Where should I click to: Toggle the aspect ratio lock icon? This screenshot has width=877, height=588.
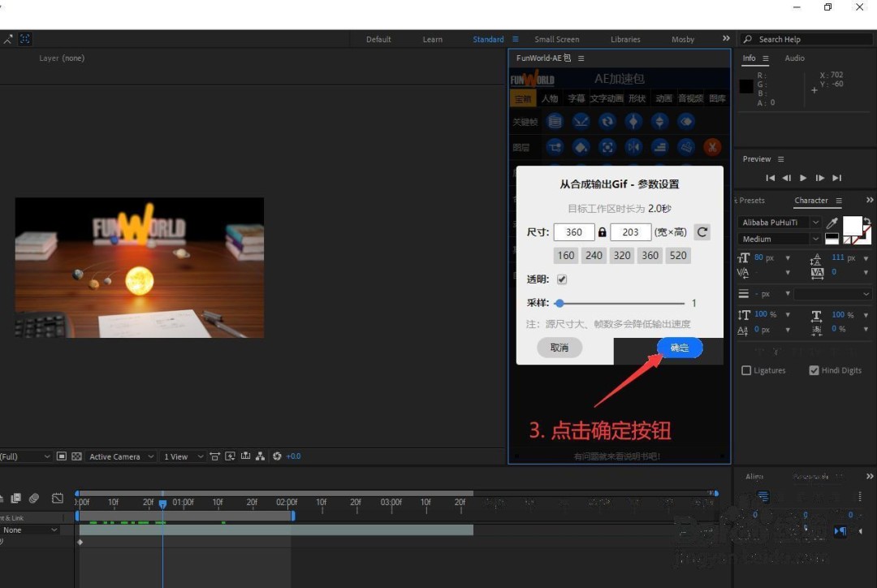tap(602, 232)
